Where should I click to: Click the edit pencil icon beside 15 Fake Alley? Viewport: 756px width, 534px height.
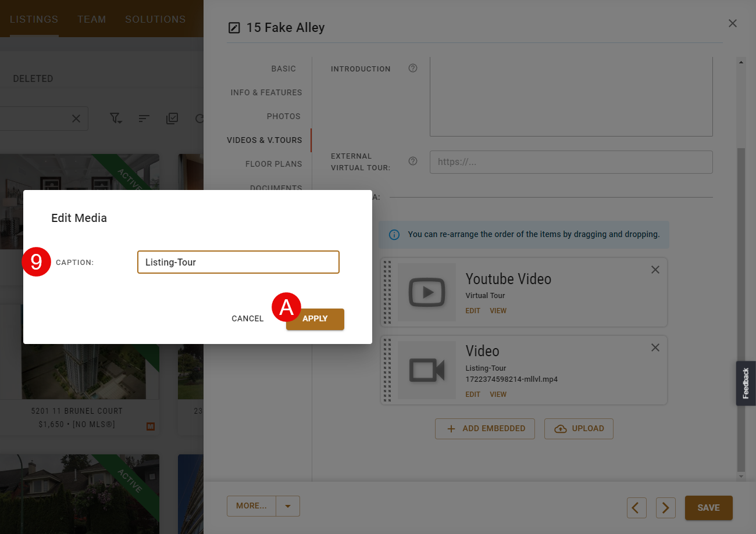tap(234, 27)
